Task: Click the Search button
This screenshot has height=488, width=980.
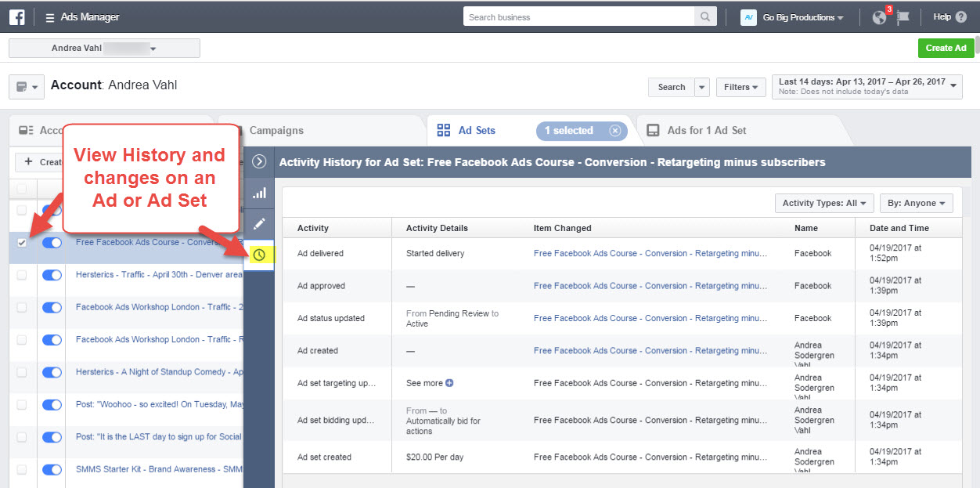Action: coord(671,87)
